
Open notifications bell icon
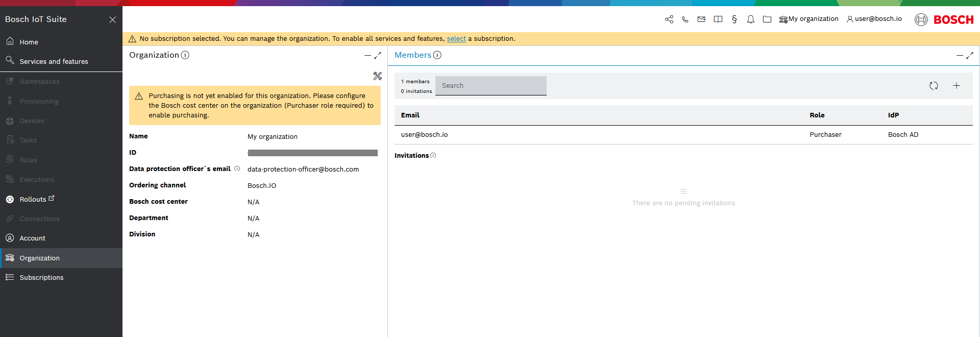pos(751,19)
